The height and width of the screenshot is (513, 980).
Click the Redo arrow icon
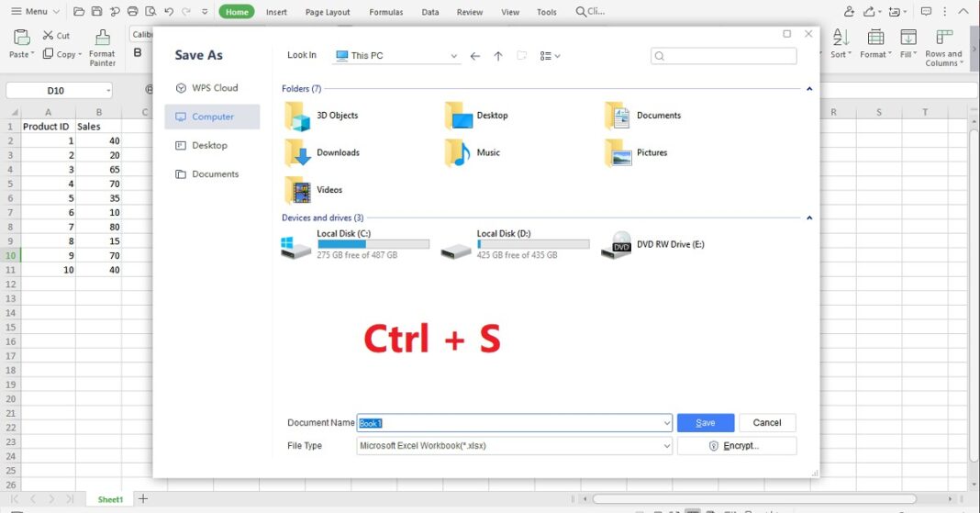point(186,11)
